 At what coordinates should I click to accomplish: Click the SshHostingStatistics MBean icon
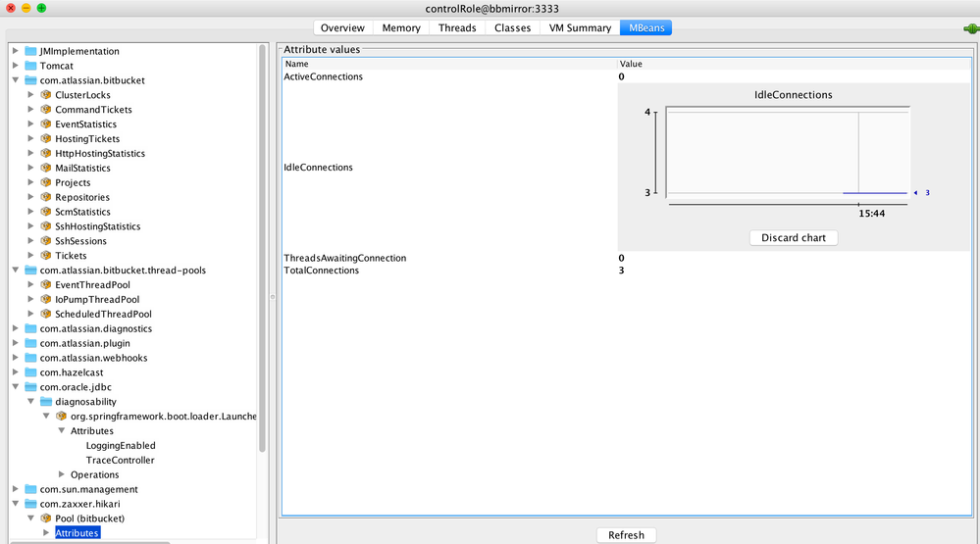[46, 226]
